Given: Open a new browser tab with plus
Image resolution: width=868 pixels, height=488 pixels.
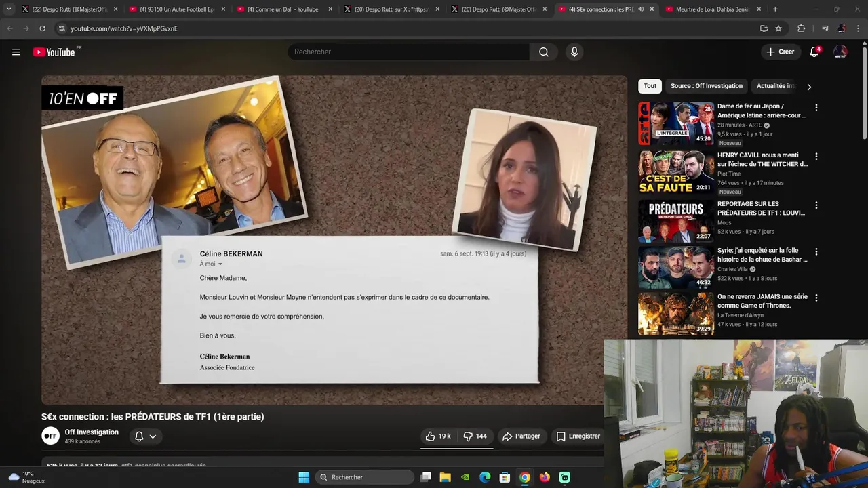Looking at the screenshot, I should 775,9.
